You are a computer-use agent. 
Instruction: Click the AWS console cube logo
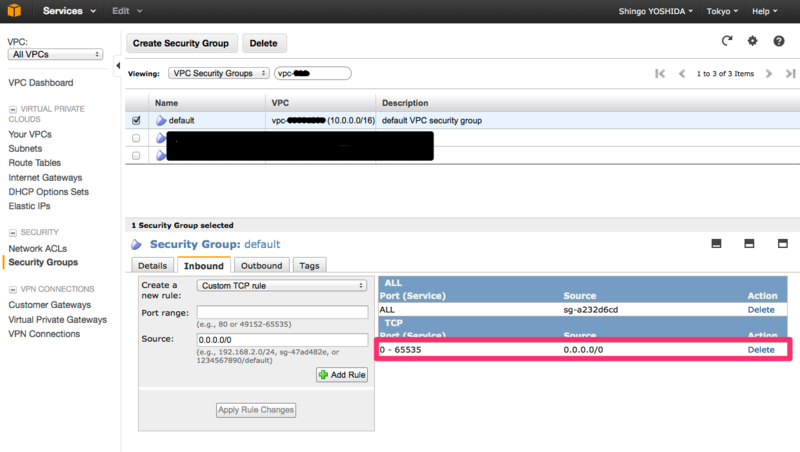[x=14, y=10]
